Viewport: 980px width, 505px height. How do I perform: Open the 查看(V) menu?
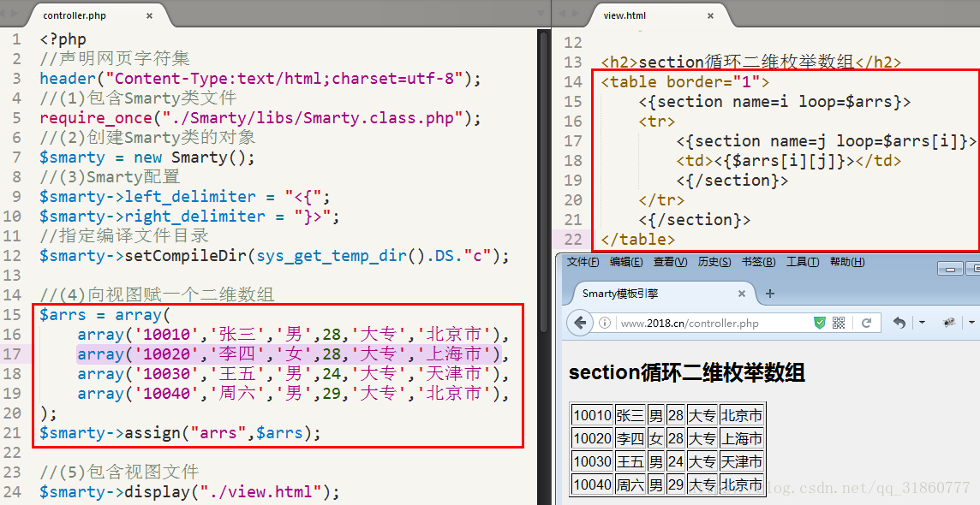coord(670,262)
